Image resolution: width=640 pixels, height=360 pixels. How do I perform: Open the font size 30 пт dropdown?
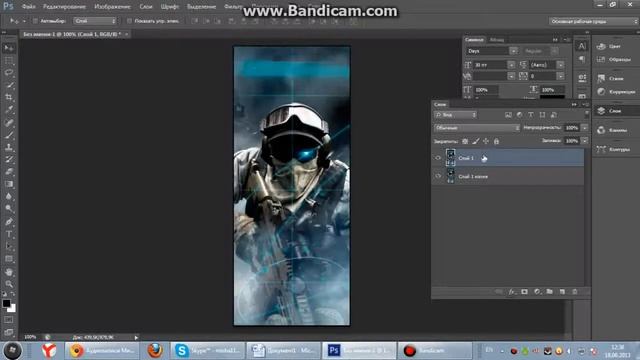tap(511, 65)
